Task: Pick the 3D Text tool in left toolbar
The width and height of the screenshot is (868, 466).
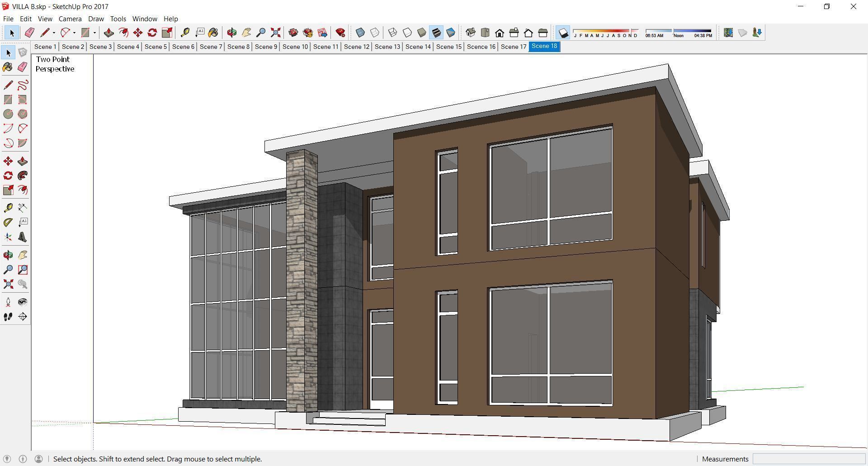Action: [23, 237]
